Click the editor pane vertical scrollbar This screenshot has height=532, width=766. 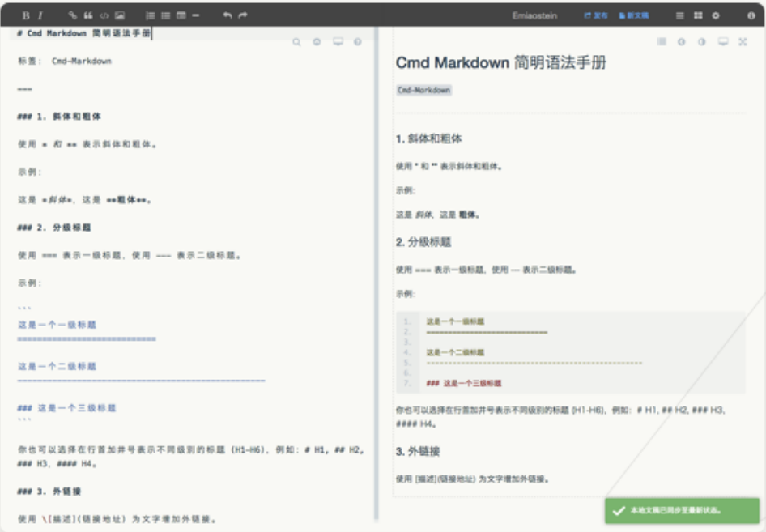coord(377,274)
